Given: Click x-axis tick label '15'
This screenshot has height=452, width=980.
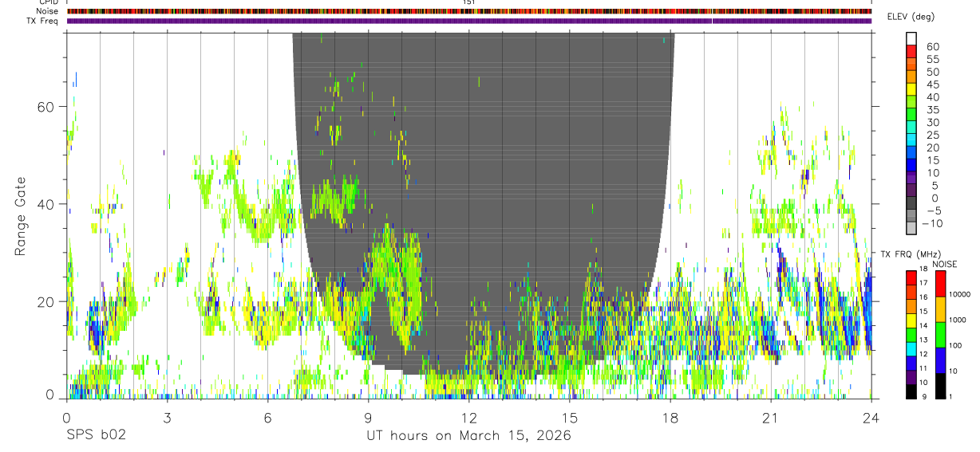Looking at the screenshot, I should [x=570, y=418].
